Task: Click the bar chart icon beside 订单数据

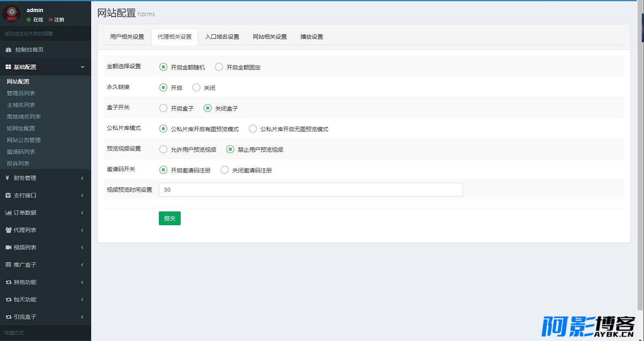Action: tap(8, 213)
